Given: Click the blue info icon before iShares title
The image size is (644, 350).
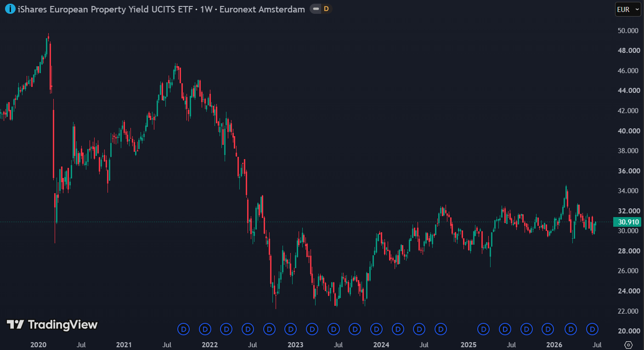Looking at the screenshot, I should pos(10,9).
